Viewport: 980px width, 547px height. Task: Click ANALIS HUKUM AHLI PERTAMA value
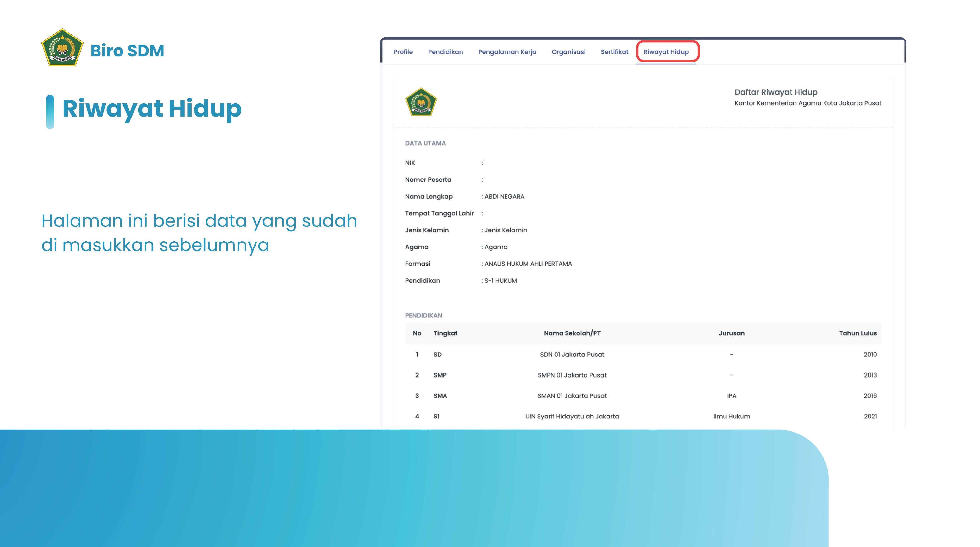[x=528, y=264]
